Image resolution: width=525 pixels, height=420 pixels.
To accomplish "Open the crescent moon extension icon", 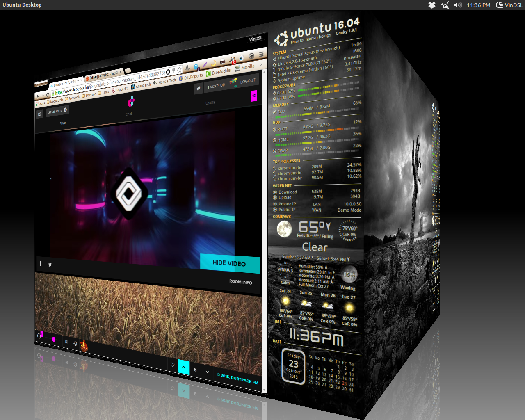I will 213,63.
